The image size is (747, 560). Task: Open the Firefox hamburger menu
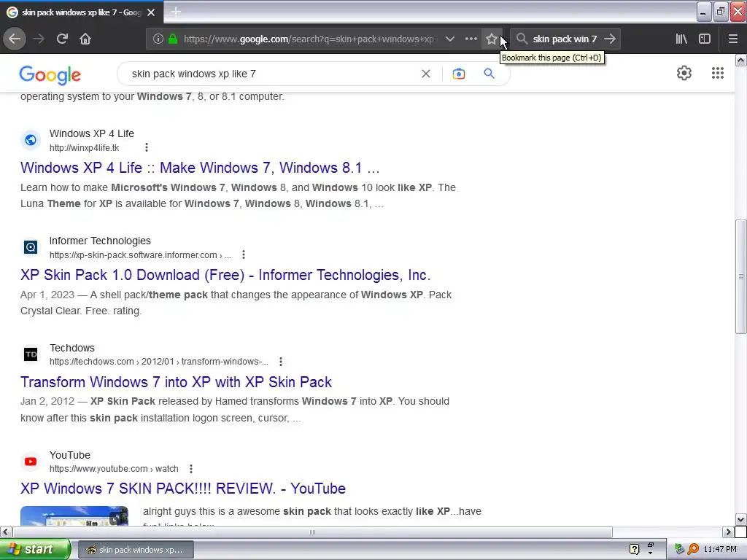(x=732, y=39)
